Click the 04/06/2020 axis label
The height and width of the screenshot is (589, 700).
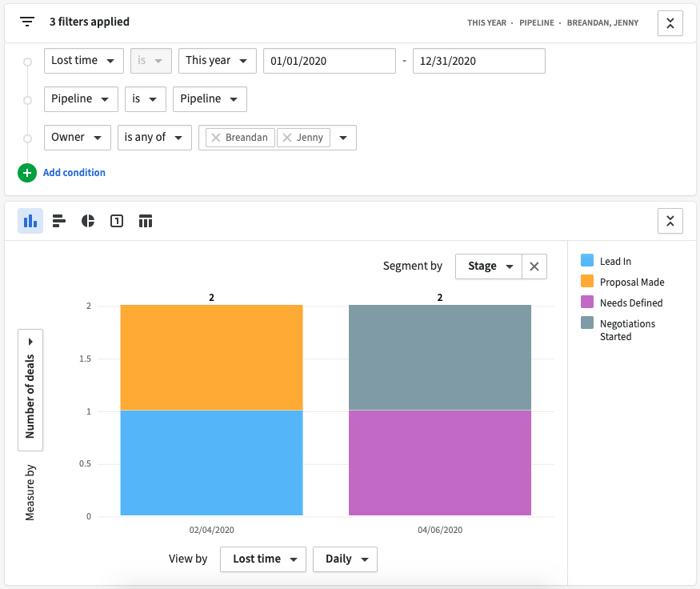click(x=440, y=530)
